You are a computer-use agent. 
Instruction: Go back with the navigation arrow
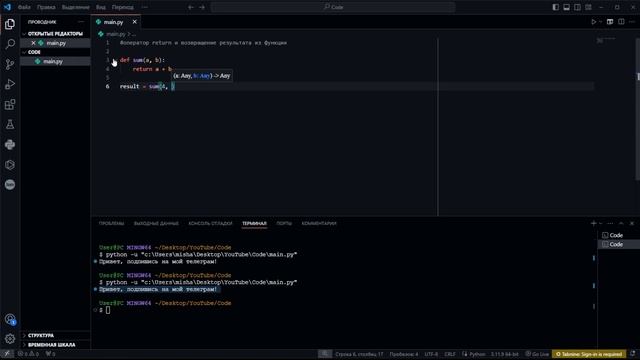(x=191, y=7)
